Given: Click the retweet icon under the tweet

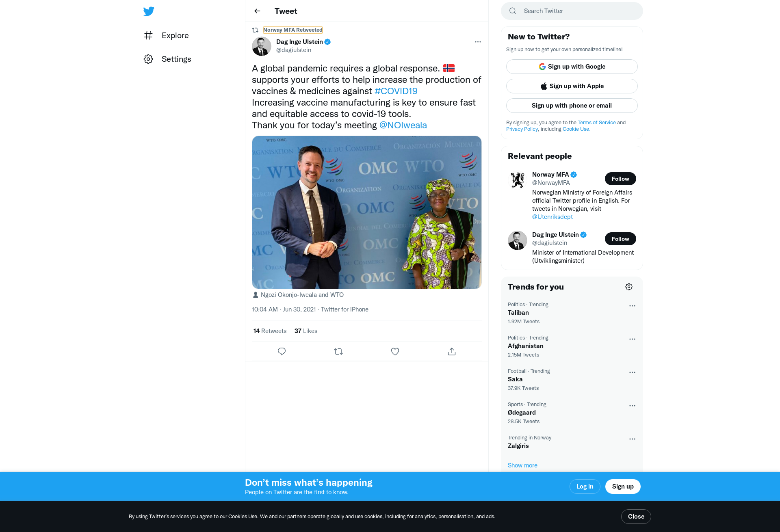Looking at the screenshot, I should coord(338,352).
